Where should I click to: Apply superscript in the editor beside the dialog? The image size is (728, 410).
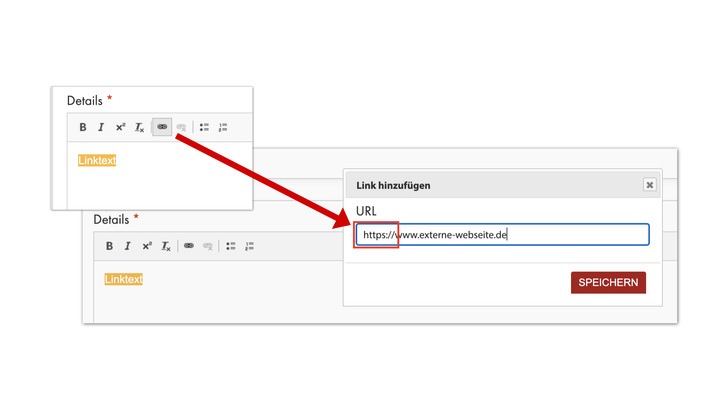pyautogui.click(x=147, y=246)
